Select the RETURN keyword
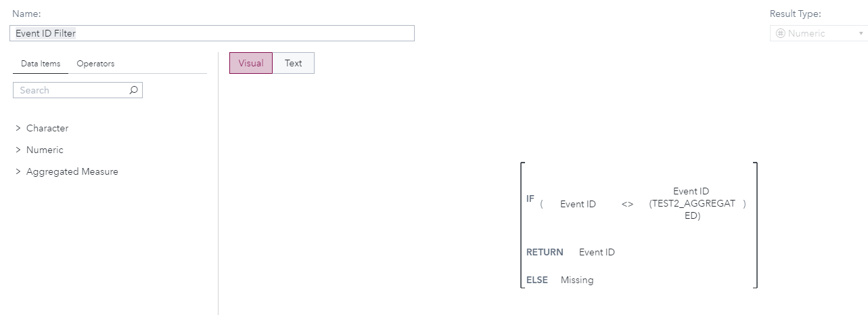868x315 pixels. pyautogui.click(x=545, y=252)
